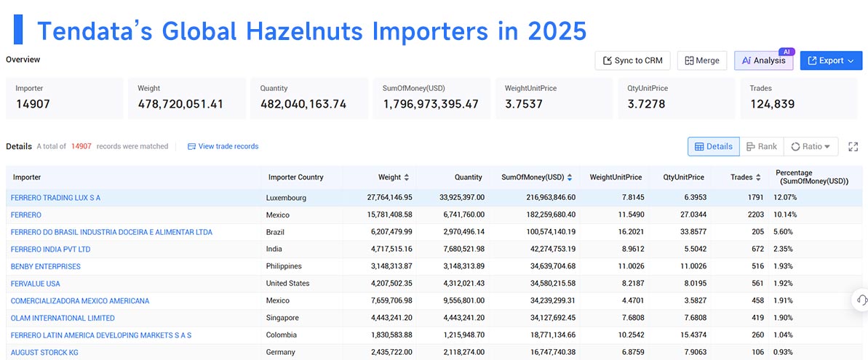Click the Importer column header
868x360 pixels.
pos(27,177)
